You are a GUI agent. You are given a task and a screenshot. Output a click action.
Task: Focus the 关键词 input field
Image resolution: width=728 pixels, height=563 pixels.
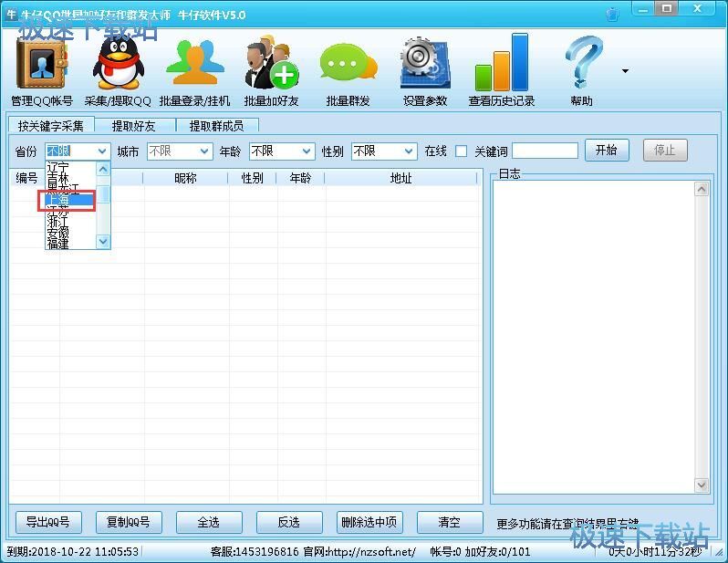[x=545, y=151]
